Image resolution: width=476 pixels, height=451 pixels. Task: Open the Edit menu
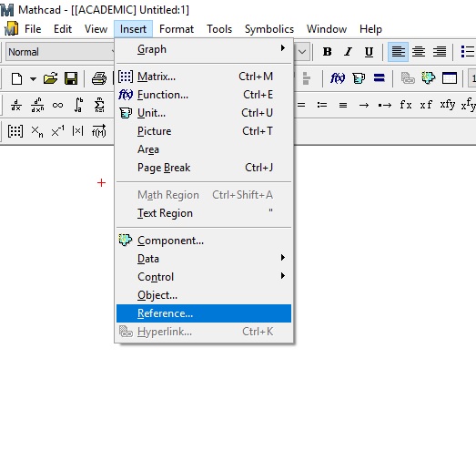tap(63, 29)
